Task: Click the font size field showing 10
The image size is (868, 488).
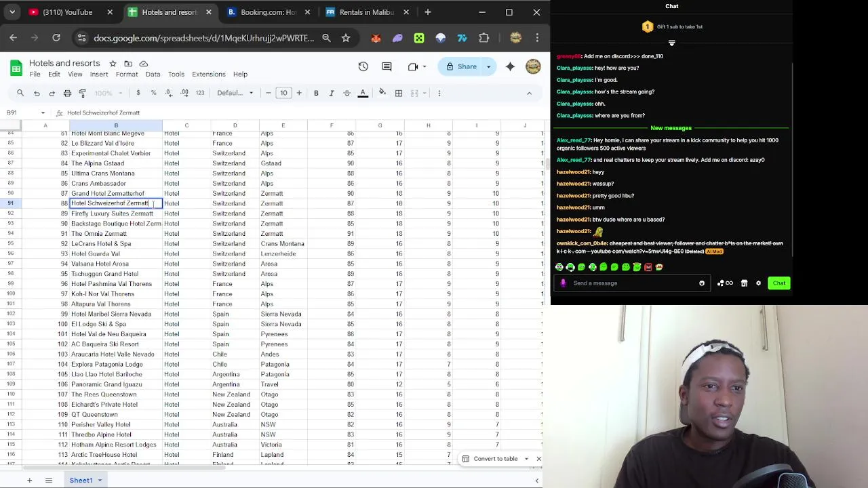Action: click(283, 93)
